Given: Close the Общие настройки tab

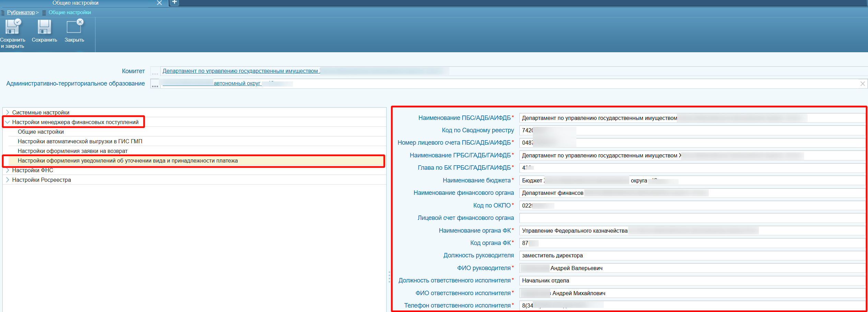Looking at the screenshot, I should (159, 3).
